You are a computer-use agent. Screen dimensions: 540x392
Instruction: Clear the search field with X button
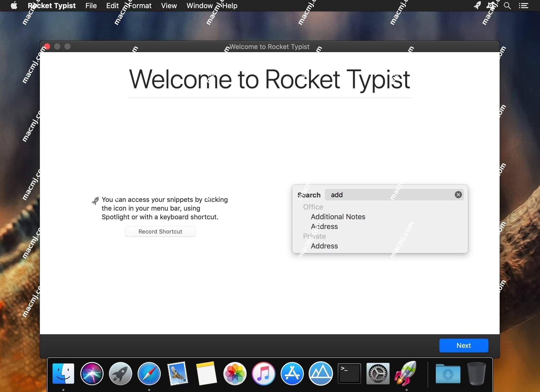[x=458, y=194]
